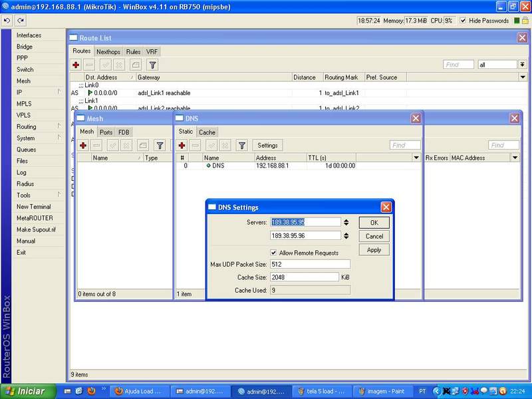Click Iniciar start button
The image size is (532, 399).
(28, 391)
